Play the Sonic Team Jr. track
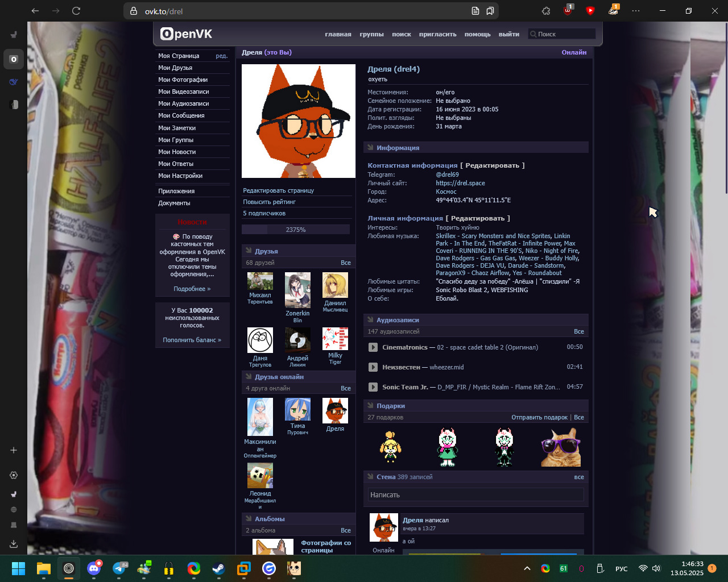The image size is (728, 582). pyautogui.click(x=373, y=387)
